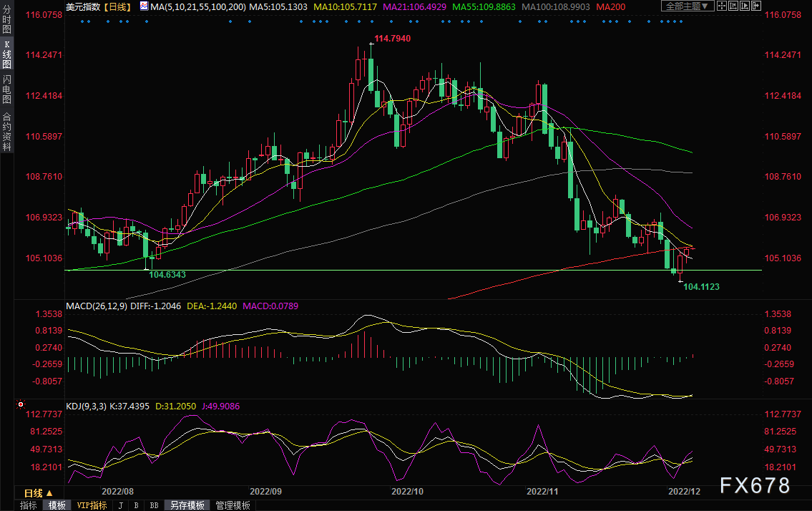Screen dimensions: 812x511
Task: Click the 管理模板 button
Action: point(233,505)
